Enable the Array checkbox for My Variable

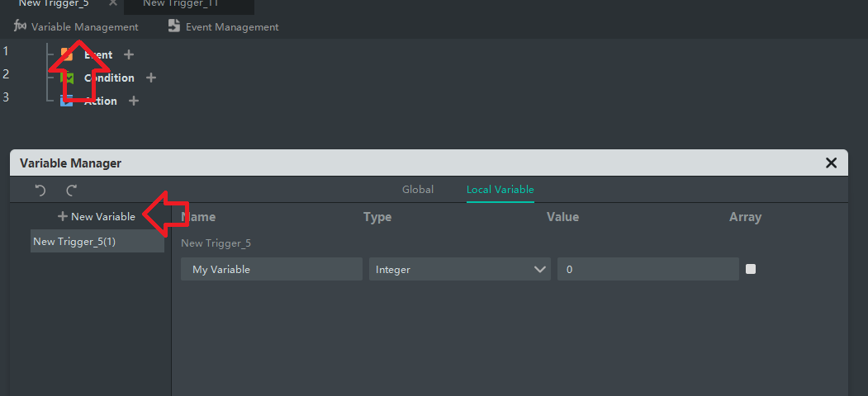751,269
